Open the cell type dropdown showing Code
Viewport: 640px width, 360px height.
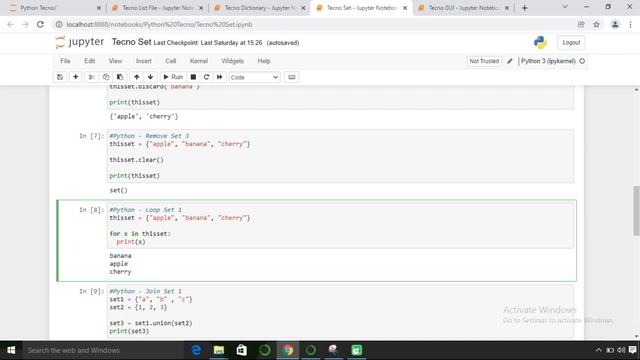[x=254, y=77]
